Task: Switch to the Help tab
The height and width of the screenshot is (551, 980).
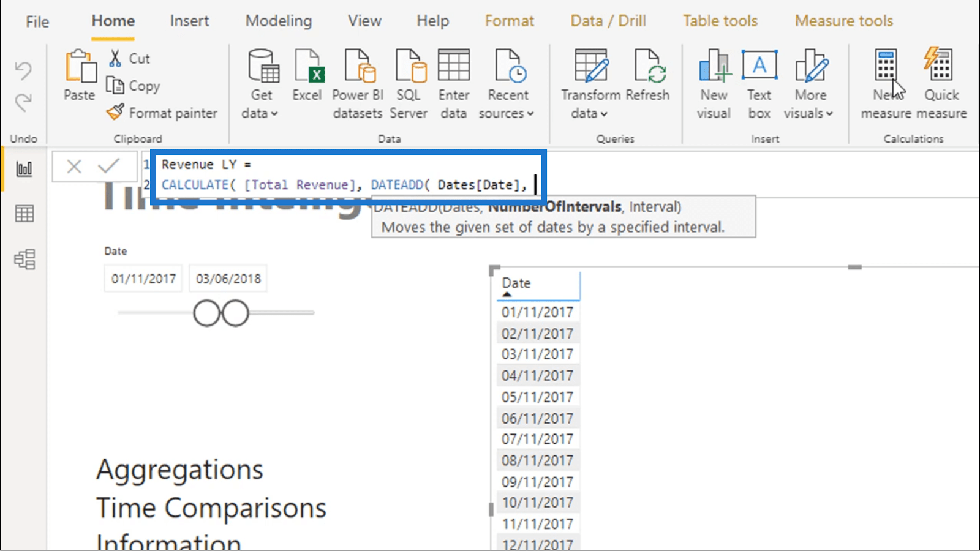Action: pos(433,21)
